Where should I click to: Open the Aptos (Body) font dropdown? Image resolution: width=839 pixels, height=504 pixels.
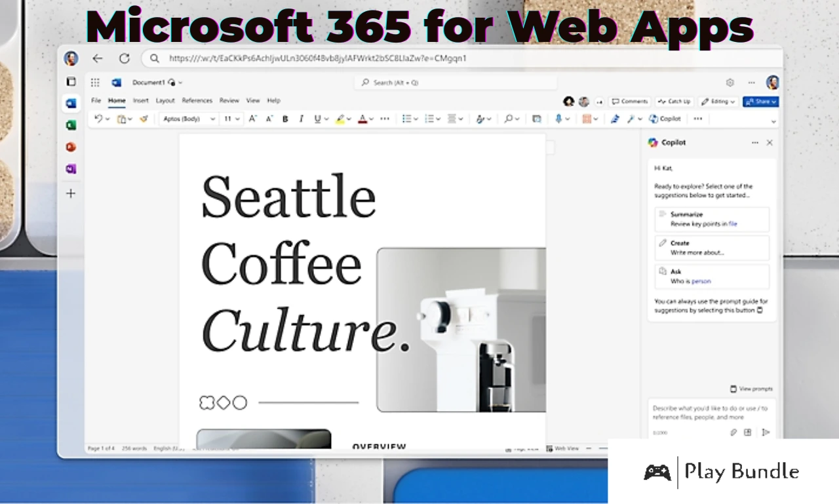[189, 119]
